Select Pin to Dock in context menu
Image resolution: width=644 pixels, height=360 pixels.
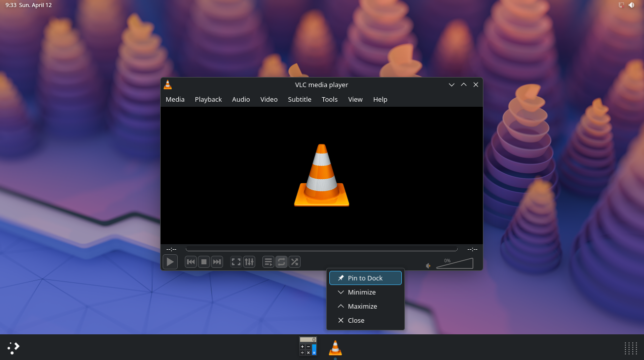(365, 278)
